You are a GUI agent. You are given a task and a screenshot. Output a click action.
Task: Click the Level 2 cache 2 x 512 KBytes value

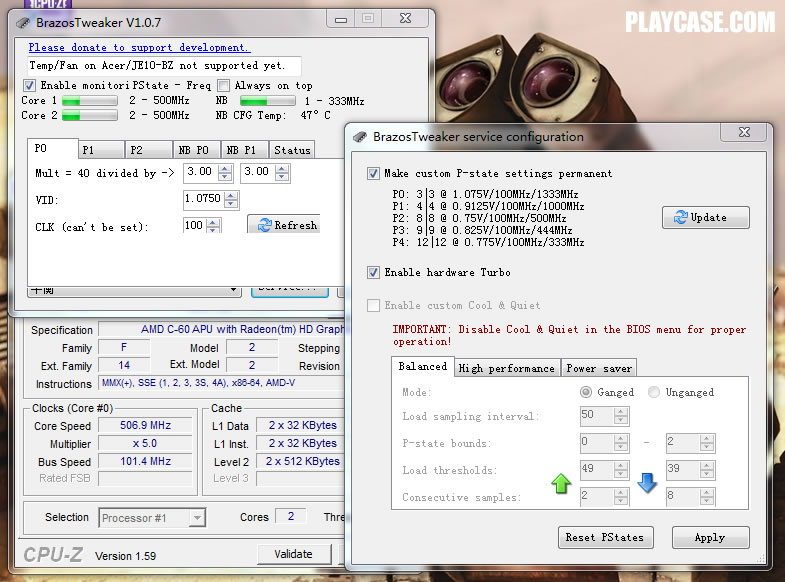(302, 461)
